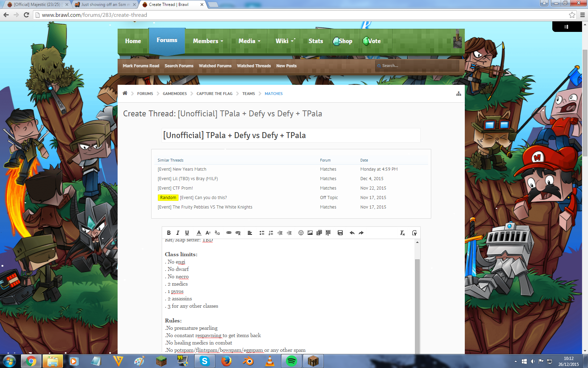Switch to Just showing off an Ssm tab
588x368 pixels.
(105, 5)
